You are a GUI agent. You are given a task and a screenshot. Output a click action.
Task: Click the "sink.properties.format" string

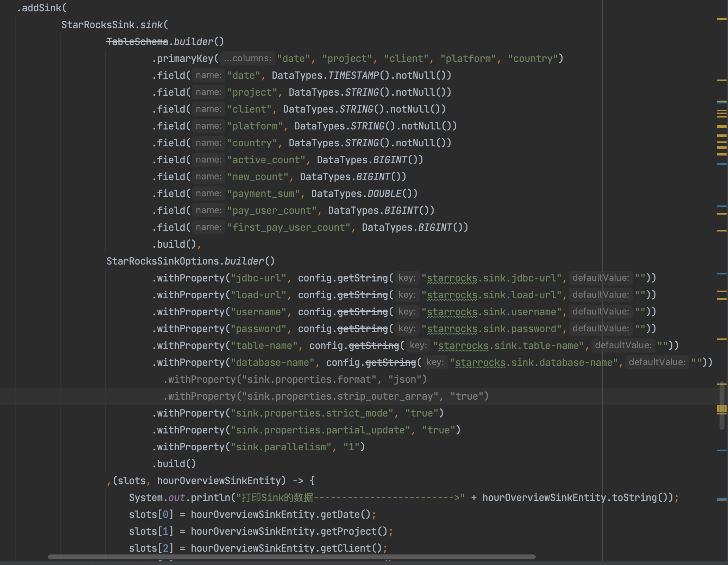click(x=309, y=379)
